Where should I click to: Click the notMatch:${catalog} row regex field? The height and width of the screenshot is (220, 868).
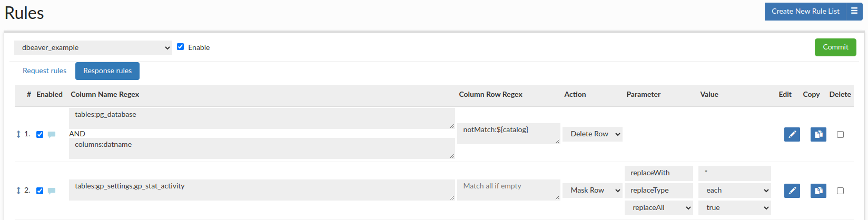coord(508,134)
